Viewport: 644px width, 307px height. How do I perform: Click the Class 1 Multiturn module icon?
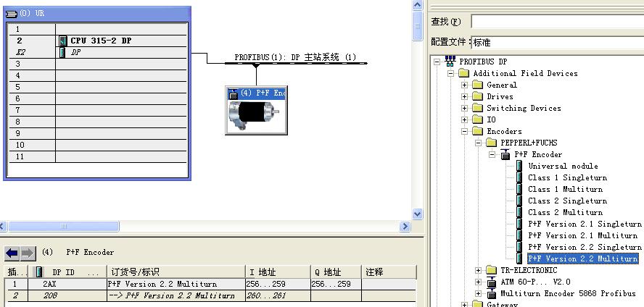tap(519, 189)
